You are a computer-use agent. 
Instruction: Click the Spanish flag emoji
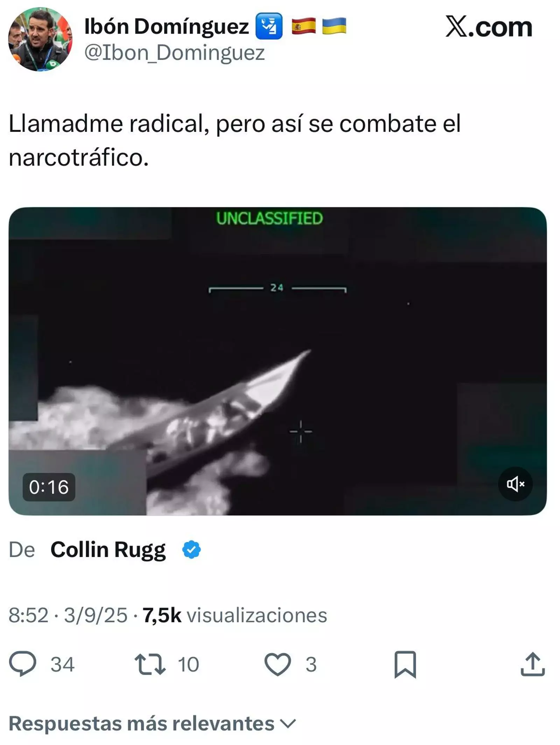[x=303, y=26]
